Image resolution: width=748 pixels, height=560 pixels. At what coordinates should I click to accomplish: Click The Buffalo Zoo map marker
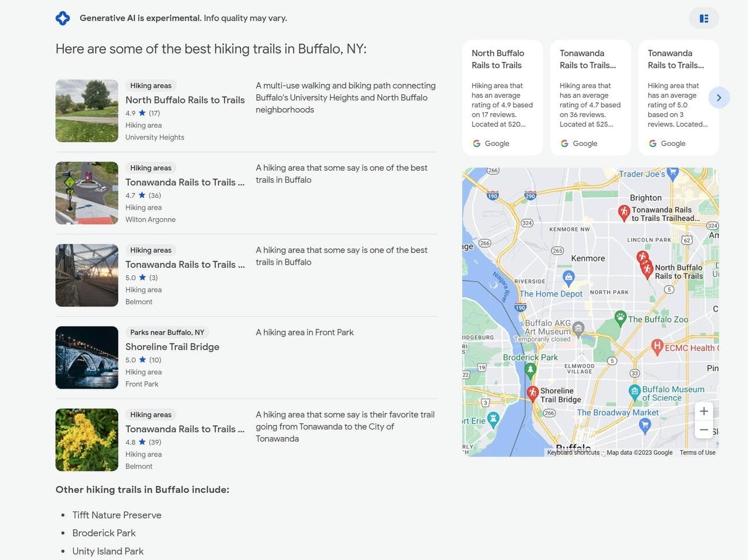620,317
